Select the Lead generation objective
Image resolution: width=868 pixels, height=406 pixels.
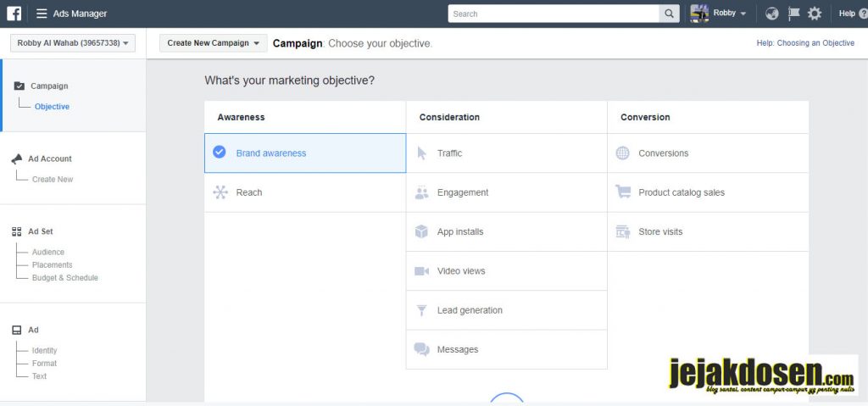pos(507,310)
